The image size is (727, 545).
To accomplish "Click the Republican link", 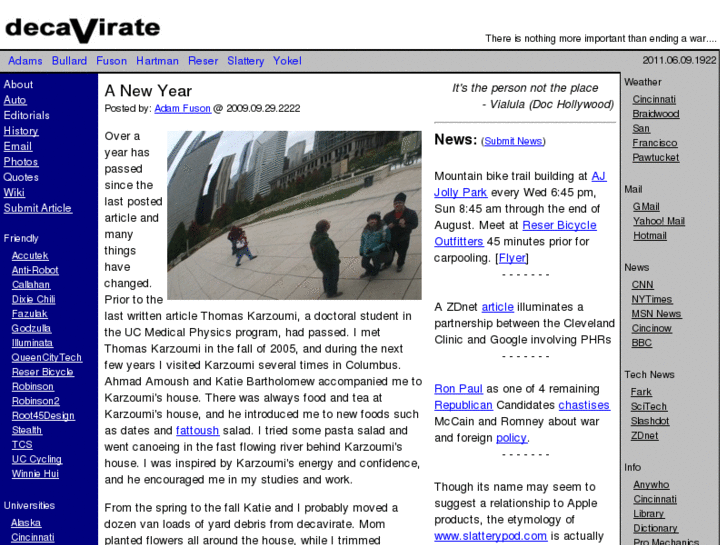I will (x=463, y=405).
